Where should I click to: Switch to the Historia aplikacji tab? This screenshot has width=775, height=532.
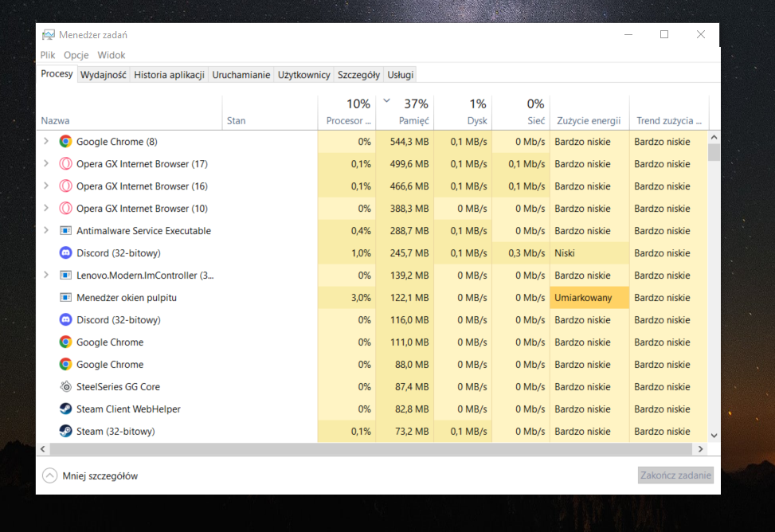169,75
